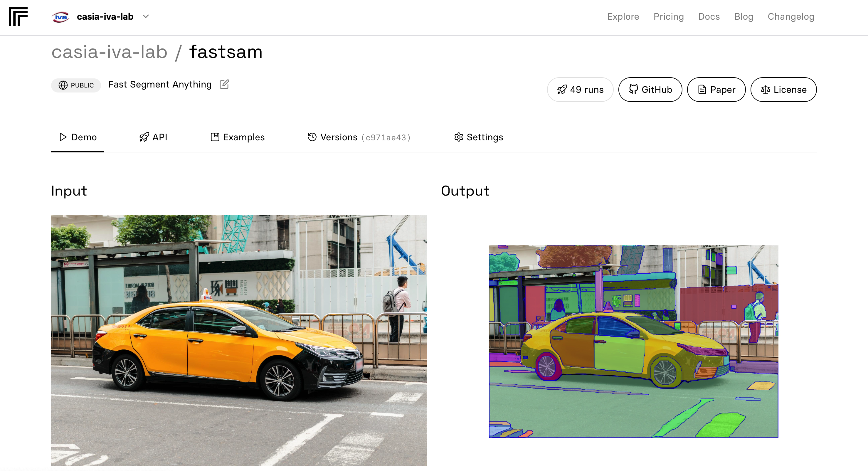Click the iva lab avatar icon
The image size is (868, 471).
click(x=60, y=17)
